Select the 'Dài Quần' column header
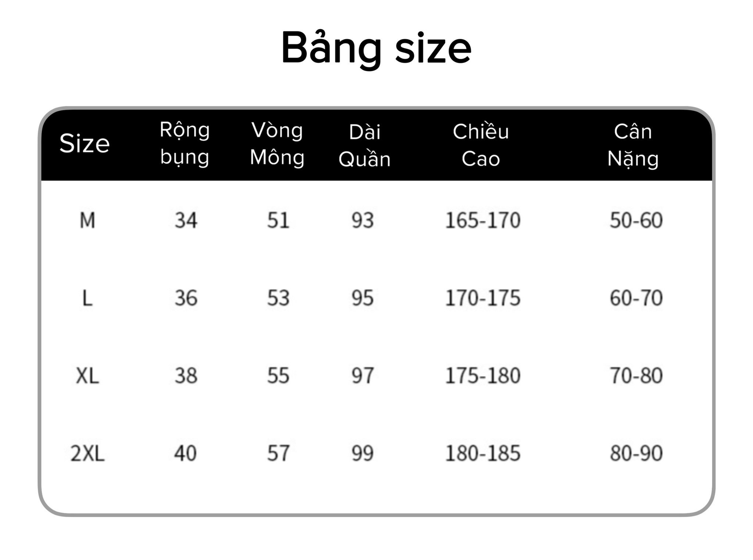The height and width of the screenshot is (560, 753). click(364, 146)
